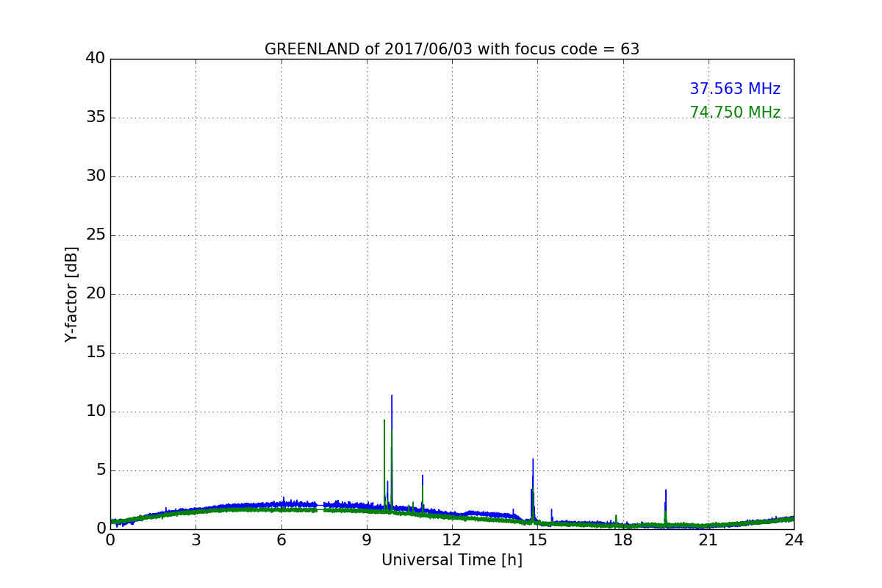Click the y-axis tick label 30

(96, 176)
